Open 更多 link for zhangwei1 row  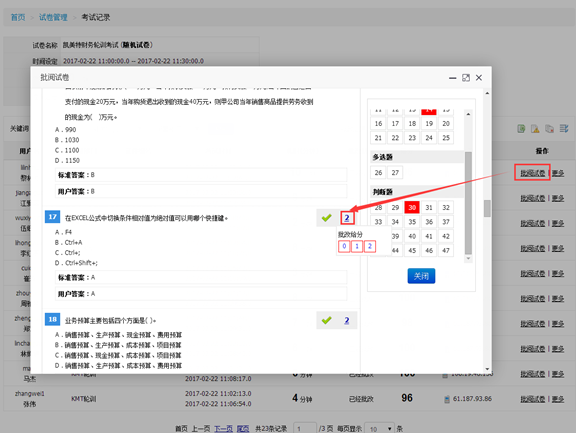(558, 399)
